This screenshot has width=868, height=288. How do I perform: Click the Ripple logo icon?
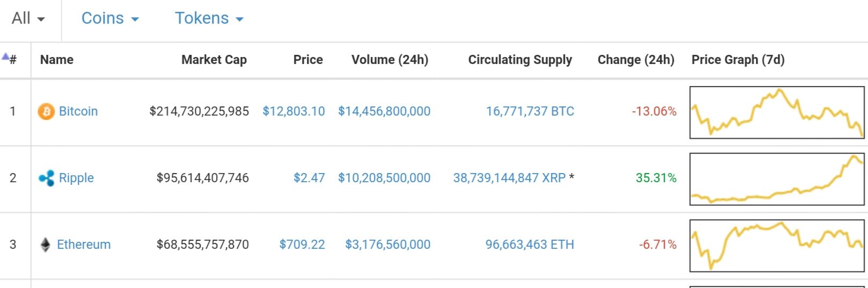(47, 178)
